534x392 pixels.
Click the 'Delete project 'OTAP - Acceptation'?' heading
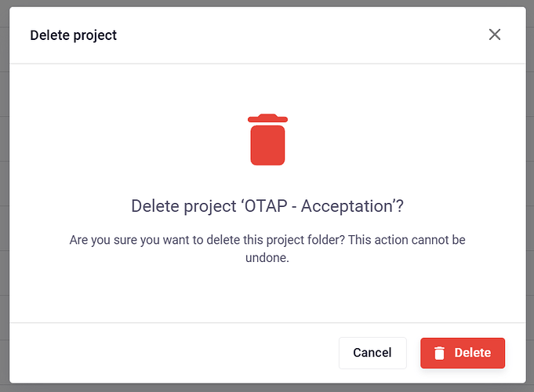267,206
